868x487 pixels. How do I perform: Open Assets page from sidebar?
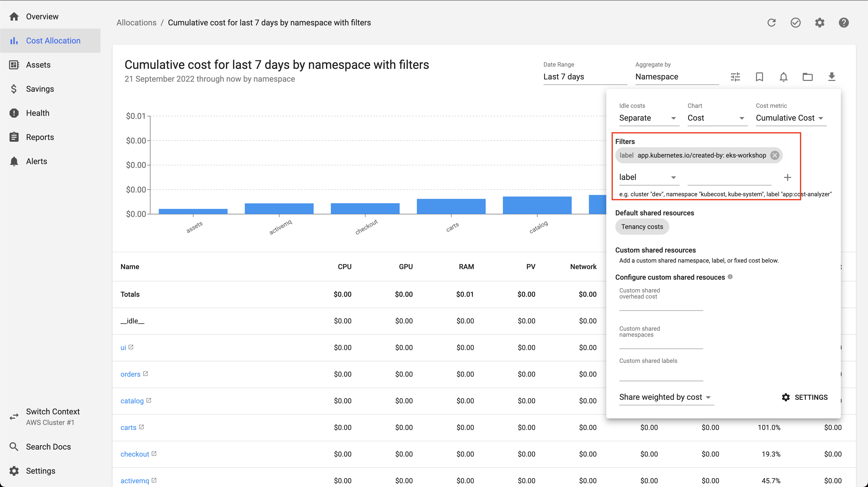[38, 65]
